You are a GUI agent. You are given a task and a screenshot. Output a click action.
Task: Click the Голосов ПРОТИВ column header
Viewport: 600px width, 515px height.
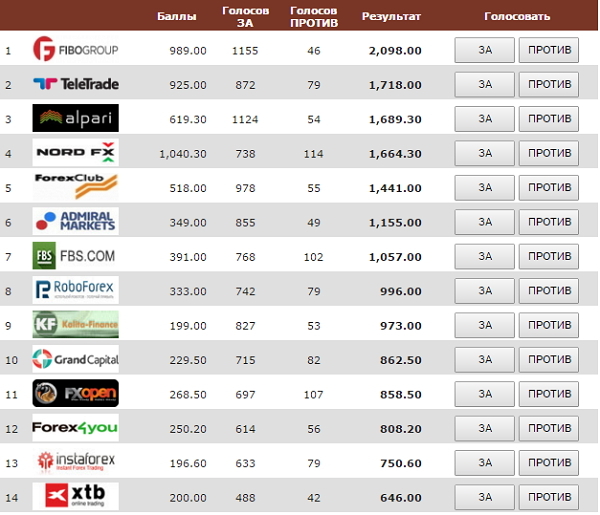[x=314, y=17]
